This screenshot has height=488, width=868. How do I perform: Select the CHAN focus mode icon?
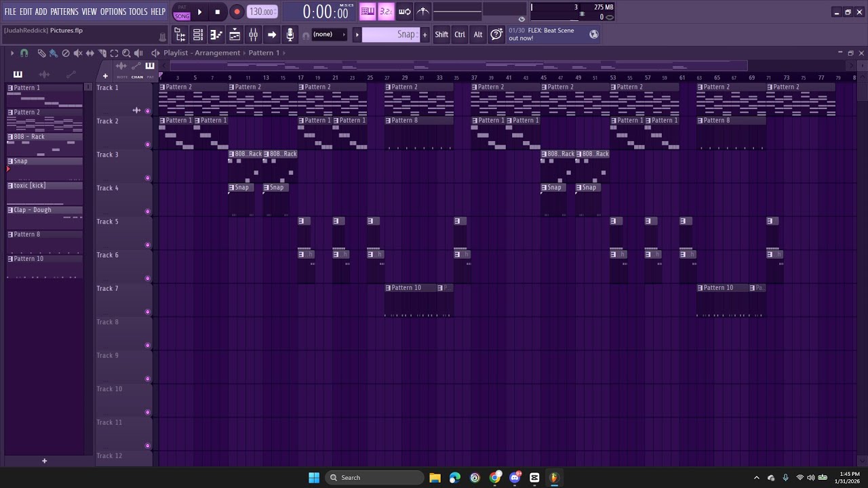[x=138, y=77]
